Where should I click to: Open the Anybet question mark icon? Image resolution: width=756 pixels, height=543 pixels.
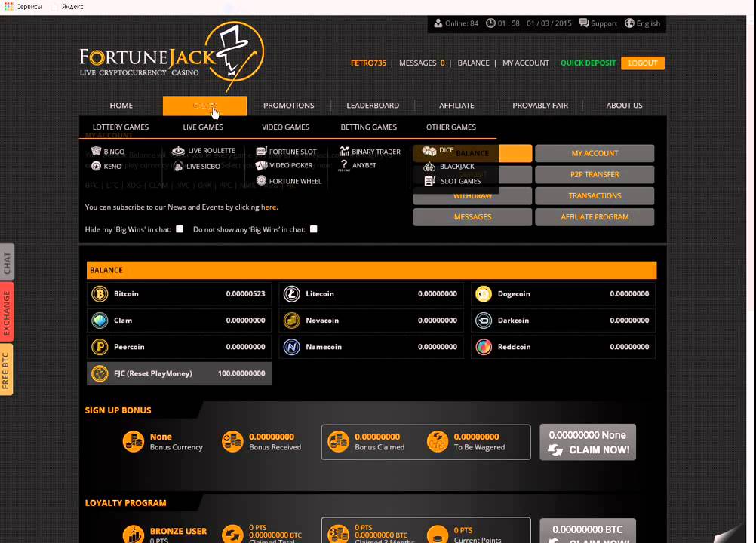click(344, 165)
